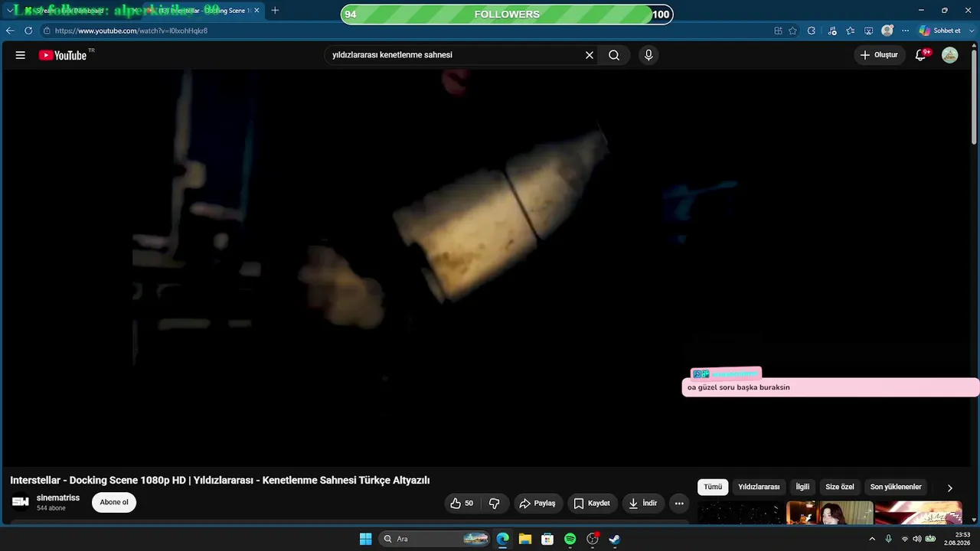The width and height of the screenshot is (980, 551).
Task: Show hidden system tray icons
Action: tap(871, 539)
